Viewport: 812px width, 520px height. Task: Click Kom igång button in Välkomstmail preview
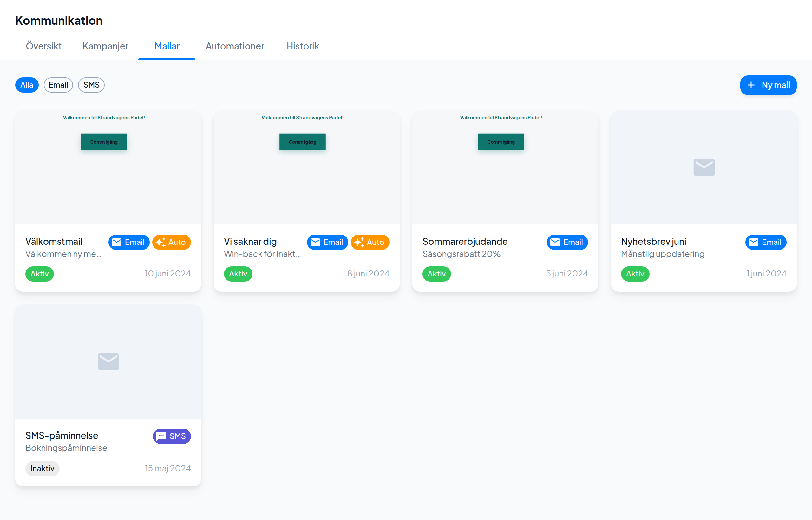coord(104,142)
